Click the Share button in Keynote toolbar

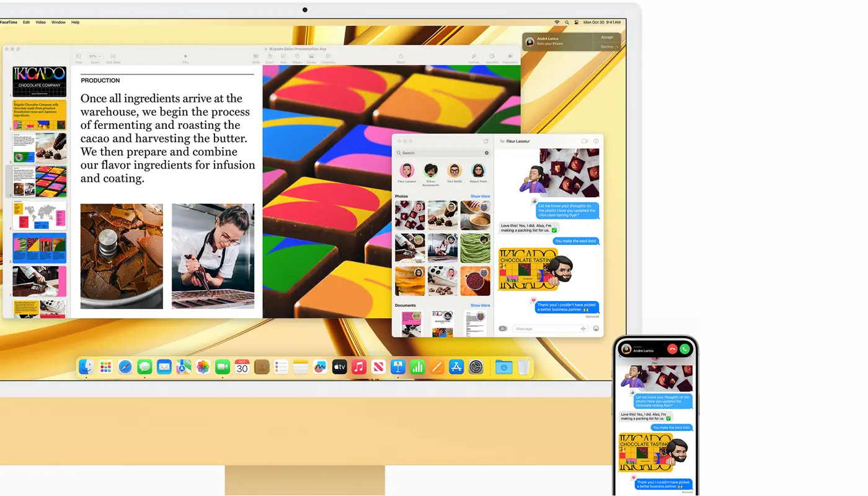tap(401, 58)
